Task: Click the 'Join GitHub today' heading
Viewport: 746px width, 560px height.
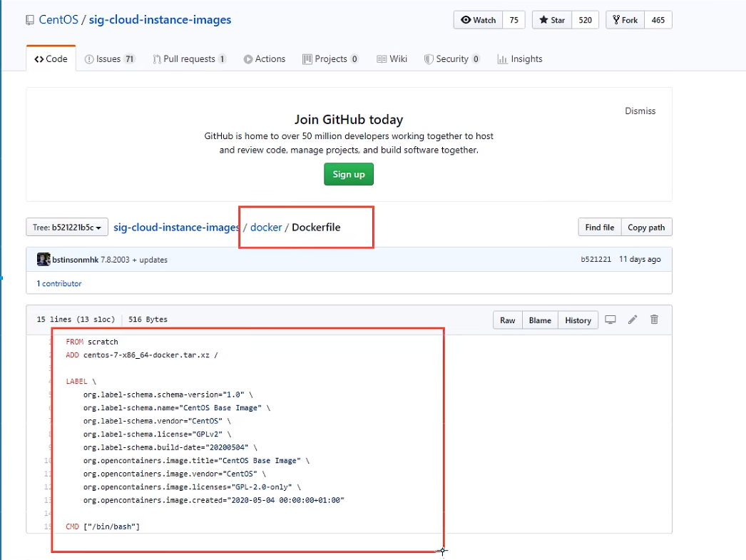Action: coord(349,119)
